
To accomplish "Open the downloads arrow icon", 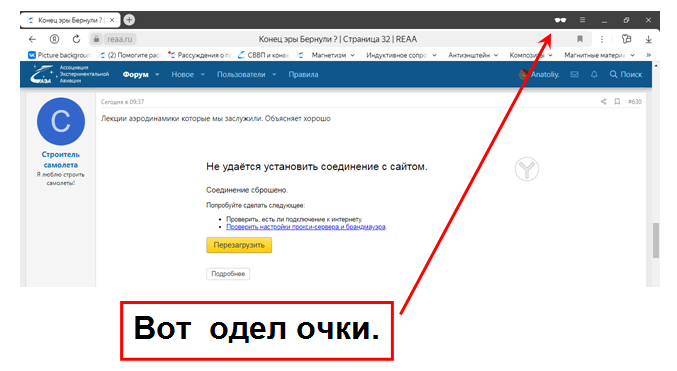I will [x=649, y=39].
